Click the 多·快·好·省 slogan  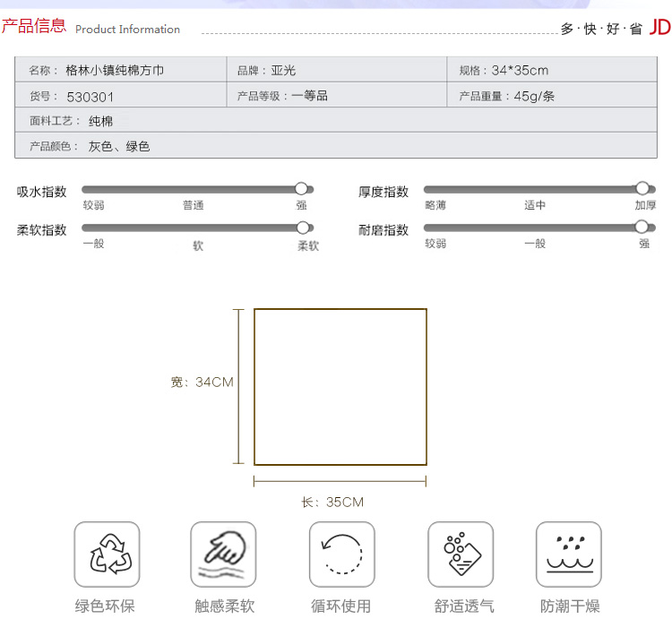(601, 29)
